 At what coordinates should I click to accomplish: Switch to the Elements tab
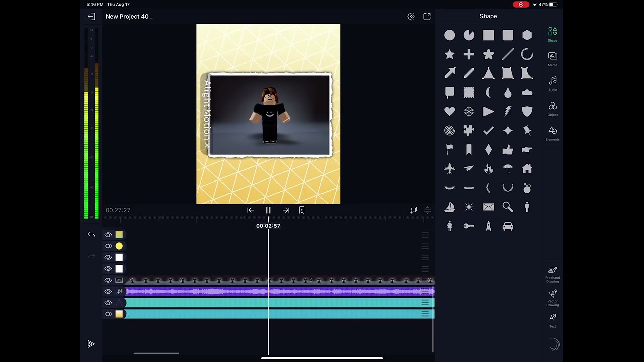point(552,133)
